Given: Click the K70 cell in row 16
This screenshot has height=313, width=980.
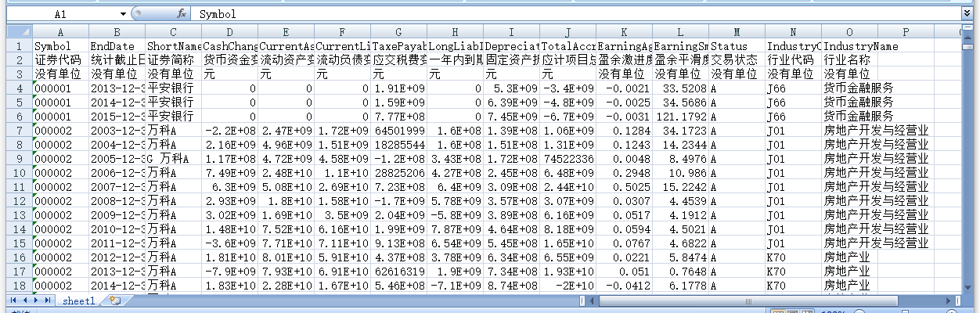Looking at the screenshot, I should coord(793,257).
